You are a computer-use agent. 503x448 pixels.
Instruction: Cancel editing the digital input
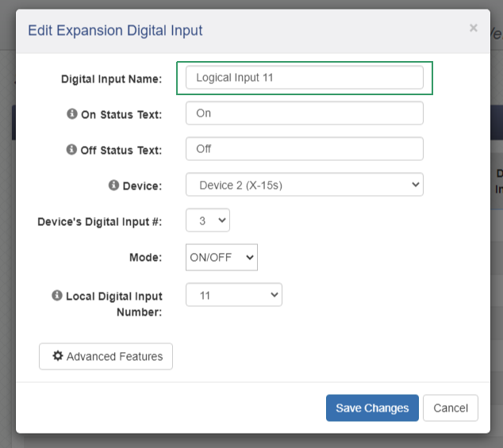450,408
